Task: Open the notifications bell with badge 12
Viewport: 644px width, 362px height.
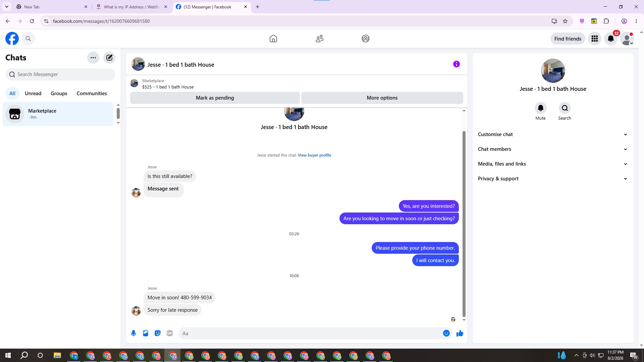Action: [x=611, y=39]
